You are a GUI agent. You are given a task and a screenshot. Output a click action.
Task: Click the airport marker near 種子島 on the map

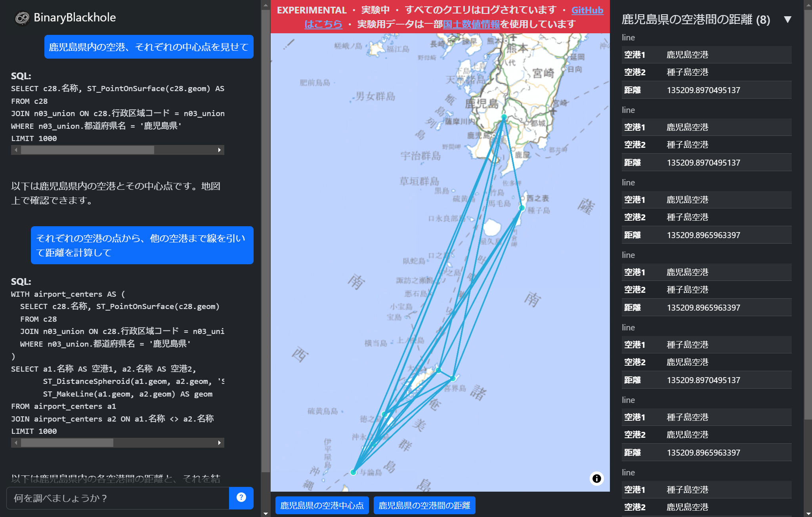(x=522, y=207)
